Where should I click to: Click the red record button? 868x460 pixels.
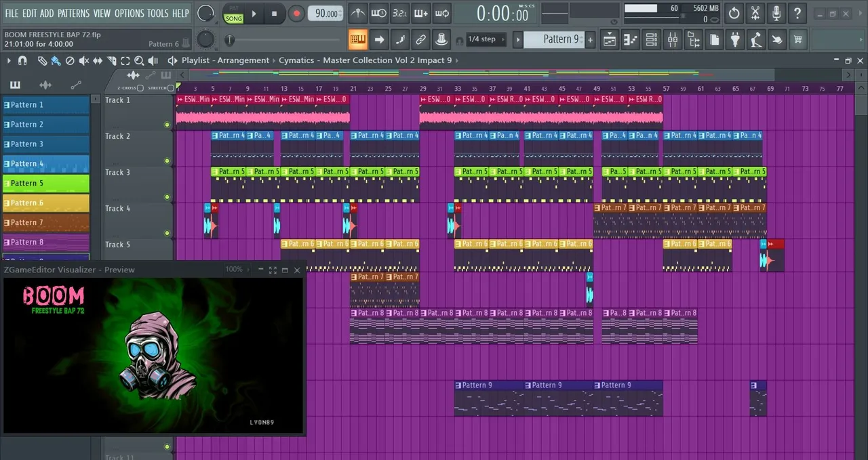[296, 13]
